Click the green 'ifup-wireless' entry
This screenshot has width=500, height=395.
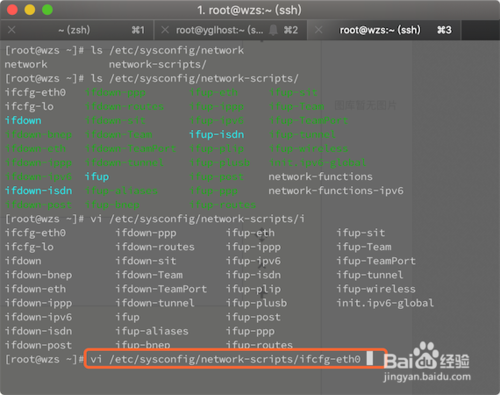[308, 148]
